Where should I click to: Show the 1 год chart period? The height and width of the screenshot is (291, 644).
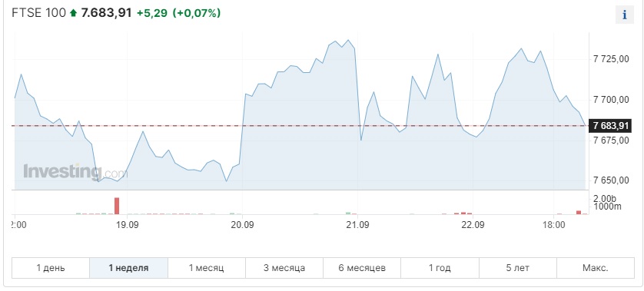pos(440,268)
